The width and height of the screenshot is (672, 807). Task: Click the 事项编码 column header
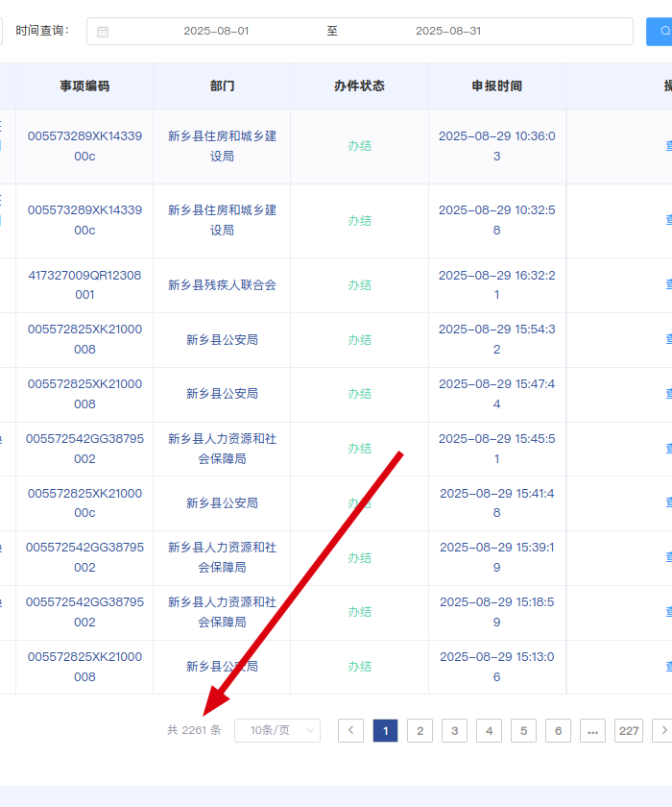point(84,86)
